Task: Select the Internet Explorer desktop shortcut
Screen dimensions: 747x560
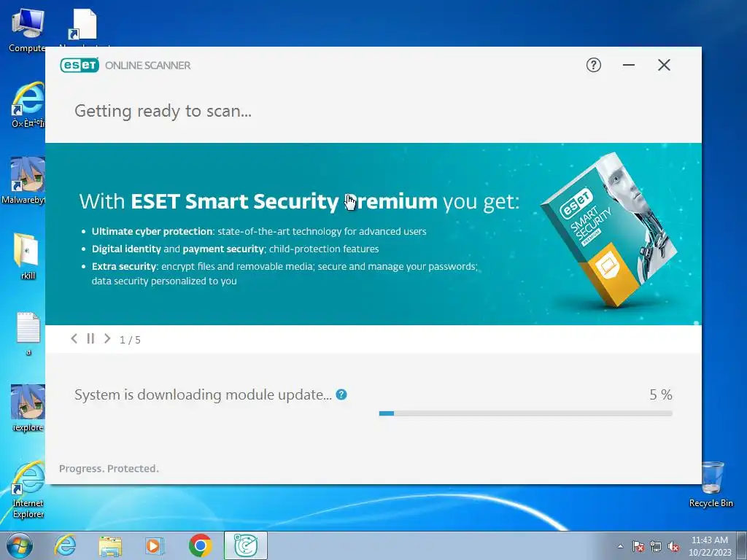Action: [x=28, y=489]
